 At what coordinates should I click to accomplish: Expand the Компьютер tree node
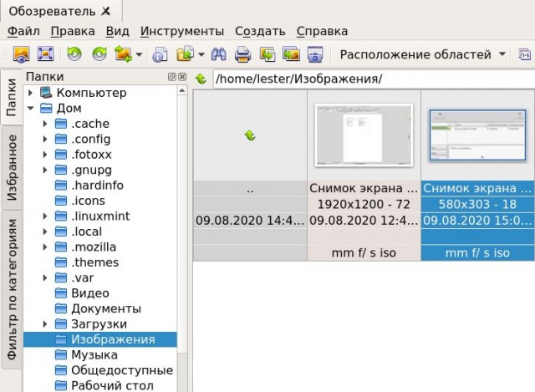(x=30, y=93)
